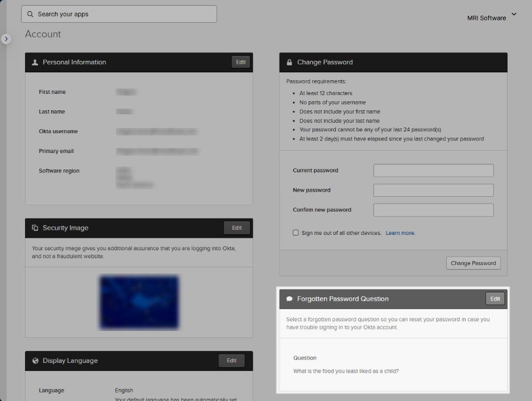
Task: Click the search magnifier icon
Action: (30, 14)
